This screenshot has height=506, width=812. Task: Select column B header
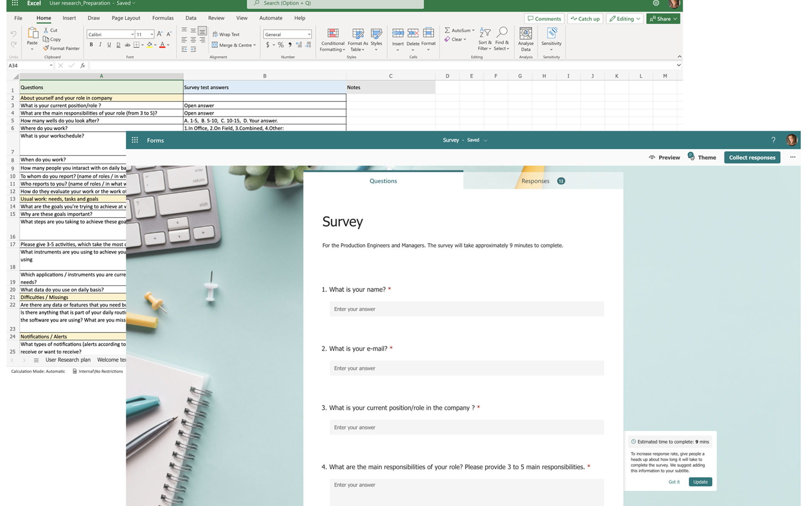click(265, 76)
